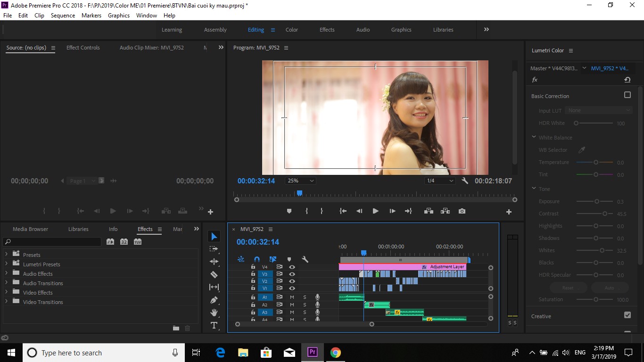Step forward one frame in Program monitor
Viewport: 644px width, 362px height.
(392, 211)
